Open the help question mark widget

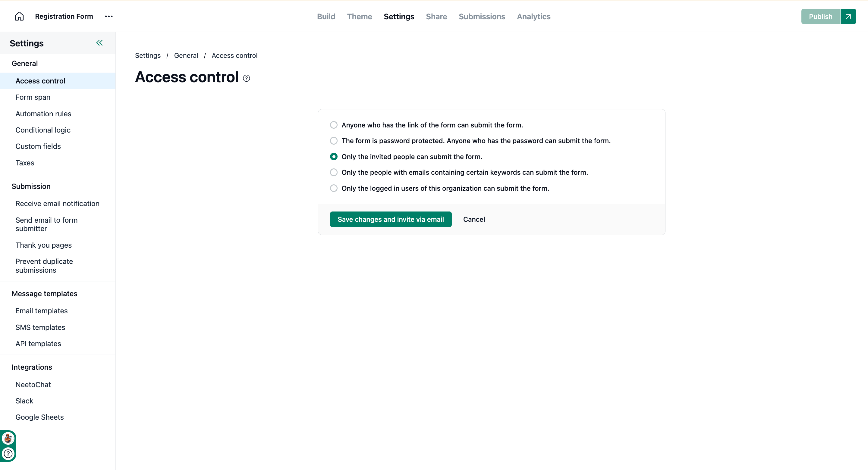pos(8,453)
